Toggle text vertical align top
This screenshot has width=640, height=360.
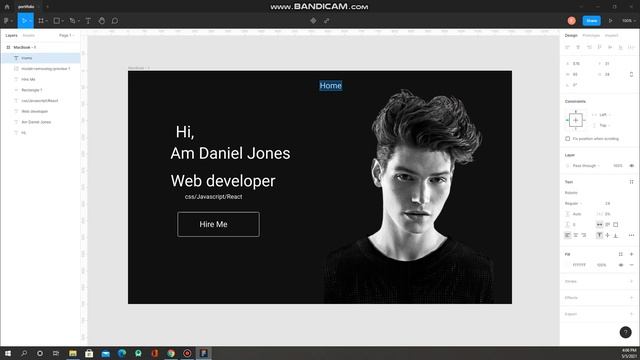tap(599, 235)
